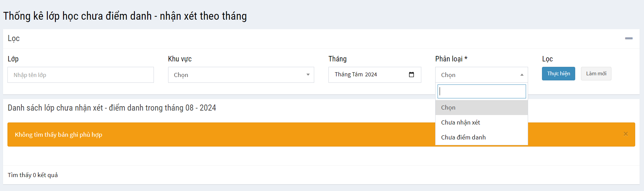Click the "Khu vực" field label
This screenshot has width=644, height=191.
coord(180,59)
